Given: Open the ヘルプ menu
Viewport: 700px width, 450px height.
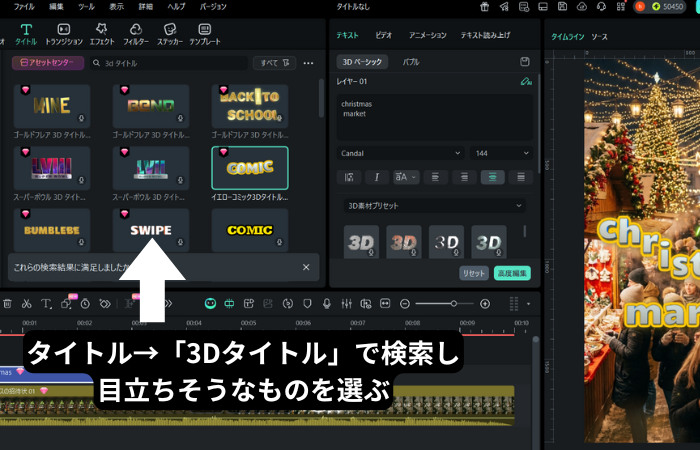Looking at the screenshot, I should pyautogui.click(x=176, y=6).
